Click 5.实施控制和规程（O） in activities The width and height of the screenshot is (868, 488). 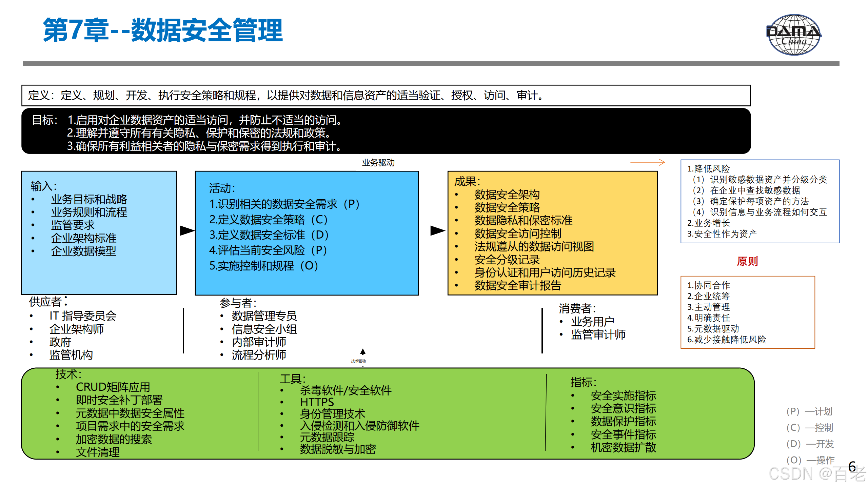tap(263, 266)
